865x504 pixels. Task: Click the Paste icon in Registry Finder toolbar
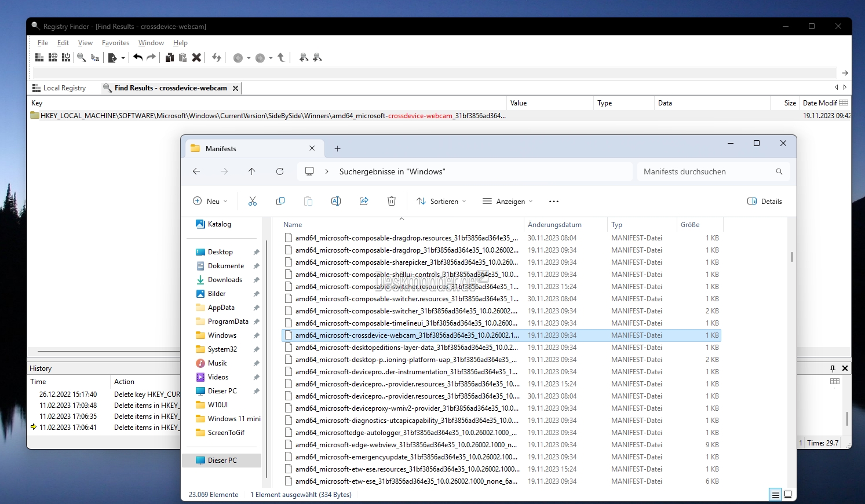click(183, 57)
